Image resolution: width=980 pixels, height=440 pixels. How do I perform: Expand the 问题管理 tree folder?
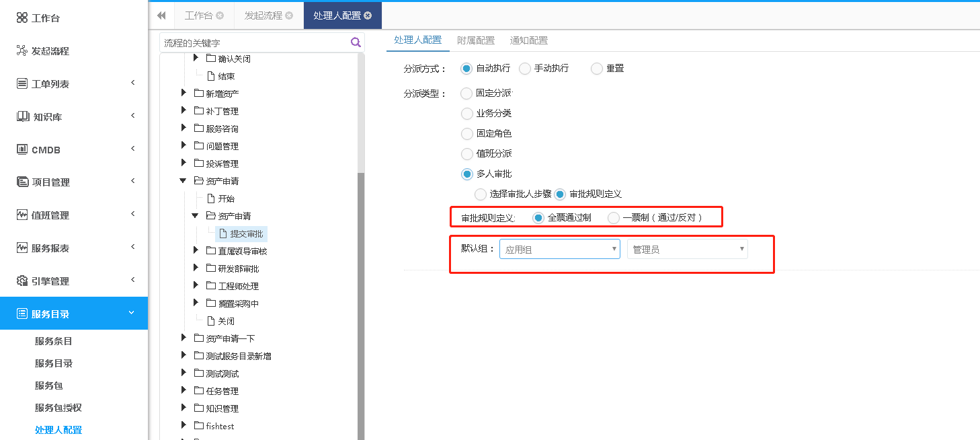coord(183,146)
